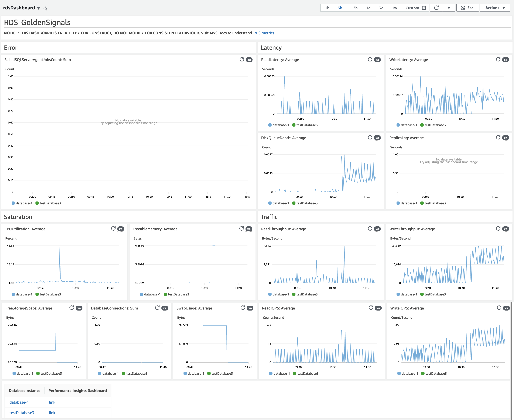Click the xa cross-account badge on ReadLatency
The height and width of the screenshot is (420, 514).
pos(377,60)
